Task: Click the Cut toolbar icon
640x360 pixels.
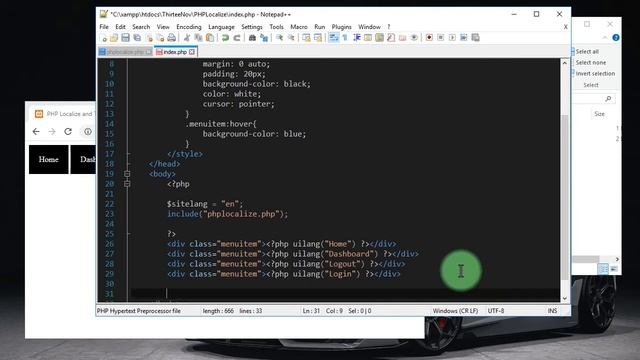Action: click(187, 38)
